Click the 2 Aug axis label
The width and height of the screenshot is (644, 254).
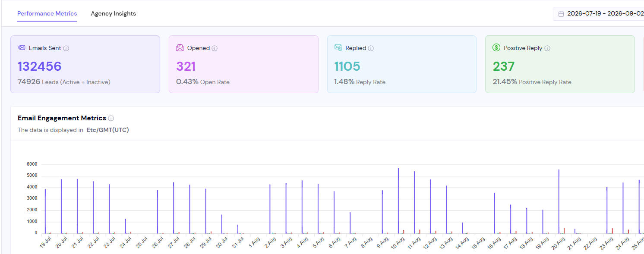tap(270, 242)
